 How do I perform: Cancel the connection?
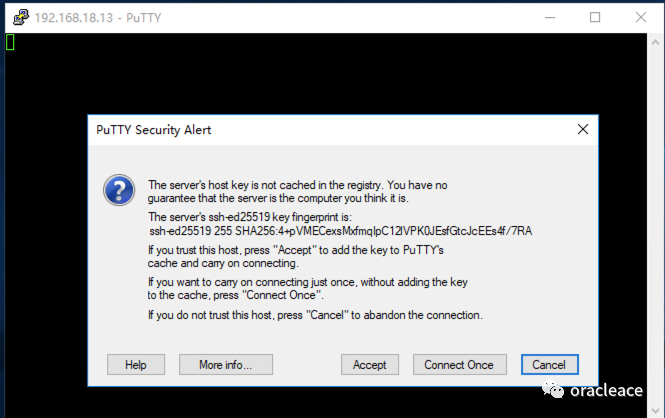549,365
